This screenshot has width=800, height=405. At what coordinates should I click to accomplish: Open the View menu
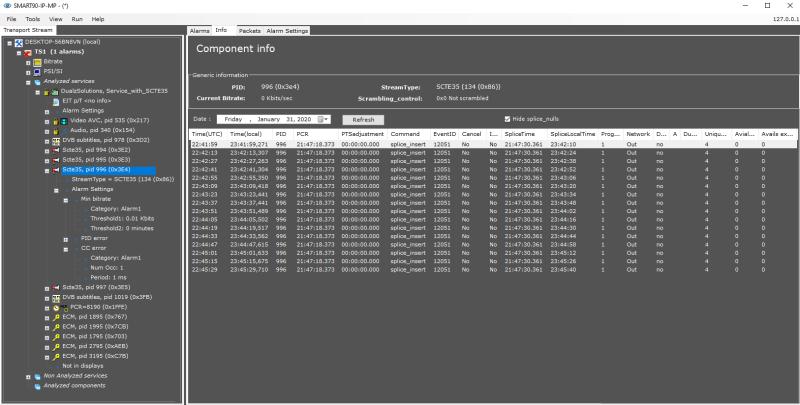click(x=56, y=19)
